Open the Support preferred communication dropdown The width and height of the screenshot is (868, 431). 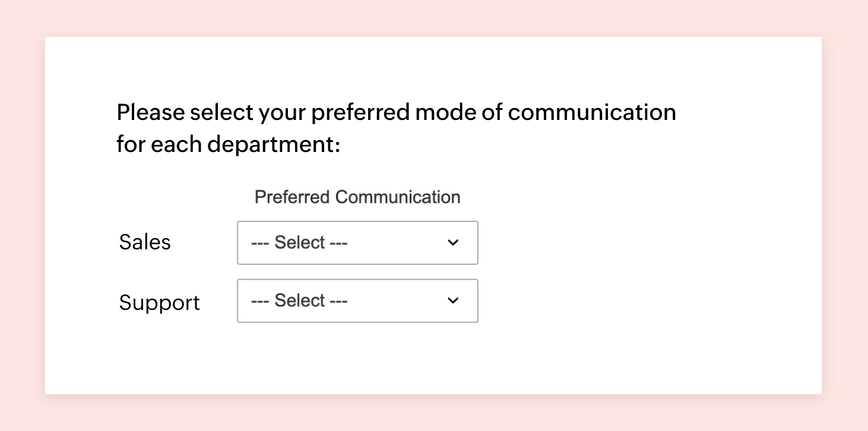tap(356, 300)
